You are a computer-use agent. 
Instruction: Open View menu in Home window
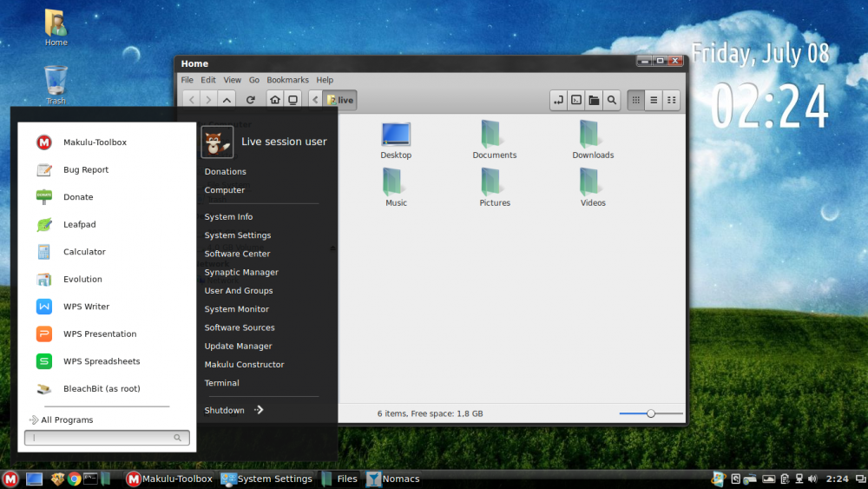point(232,80)
